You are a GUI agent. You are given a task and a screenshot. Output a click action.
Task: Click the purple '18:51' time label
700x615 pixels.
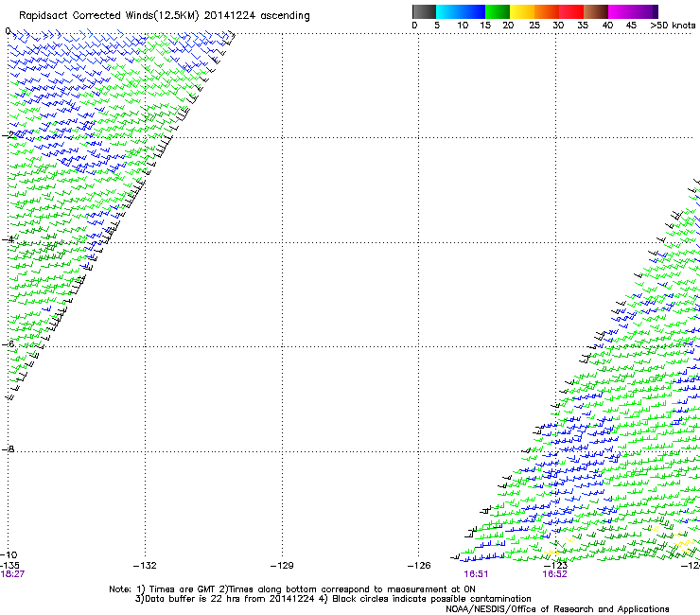point(476,574)
